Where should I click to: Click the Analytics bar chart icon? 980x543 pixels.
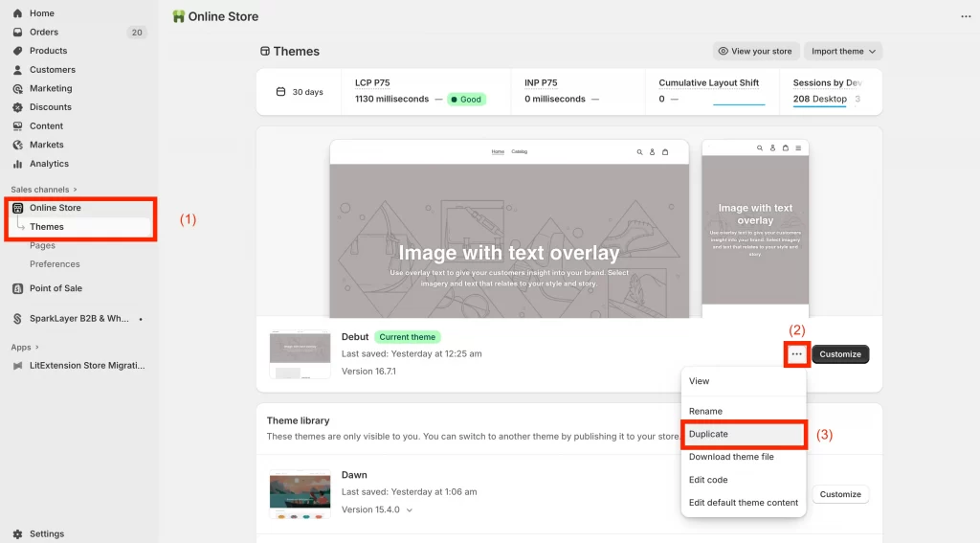click(17, 164)
